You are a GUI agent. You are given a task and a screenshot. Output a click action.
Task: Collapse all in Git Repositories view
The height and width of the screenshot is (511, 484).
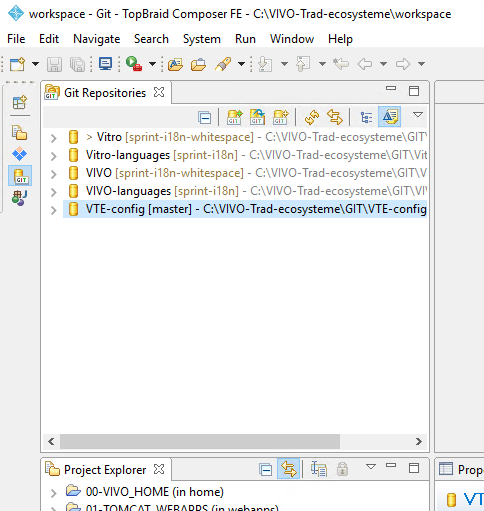(204, 117)
